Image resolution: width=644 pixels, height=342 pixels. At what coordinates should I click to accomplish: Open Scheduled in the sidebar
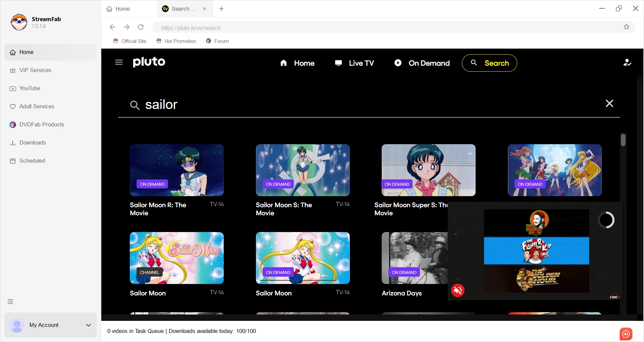point(51,161)
